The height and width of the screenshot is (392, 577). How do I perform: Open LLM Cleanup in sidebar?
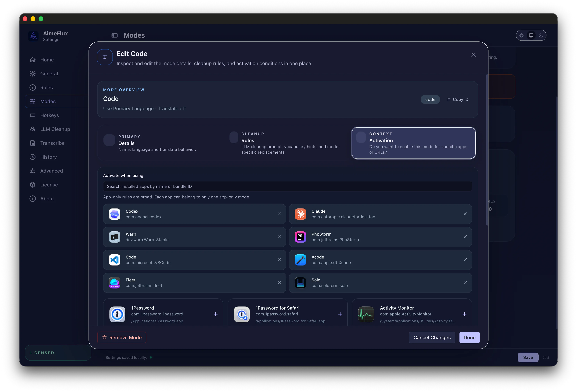coord(55,129)
